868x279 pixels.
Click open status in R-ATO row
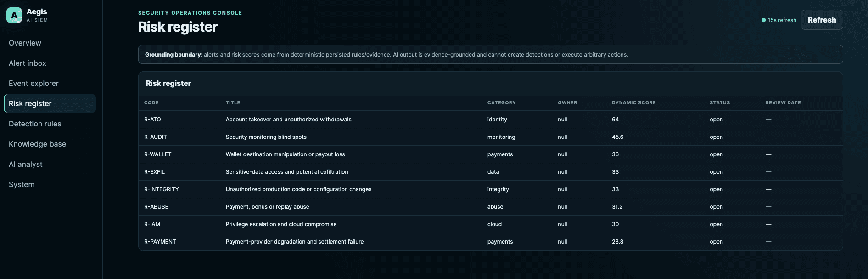716,120
